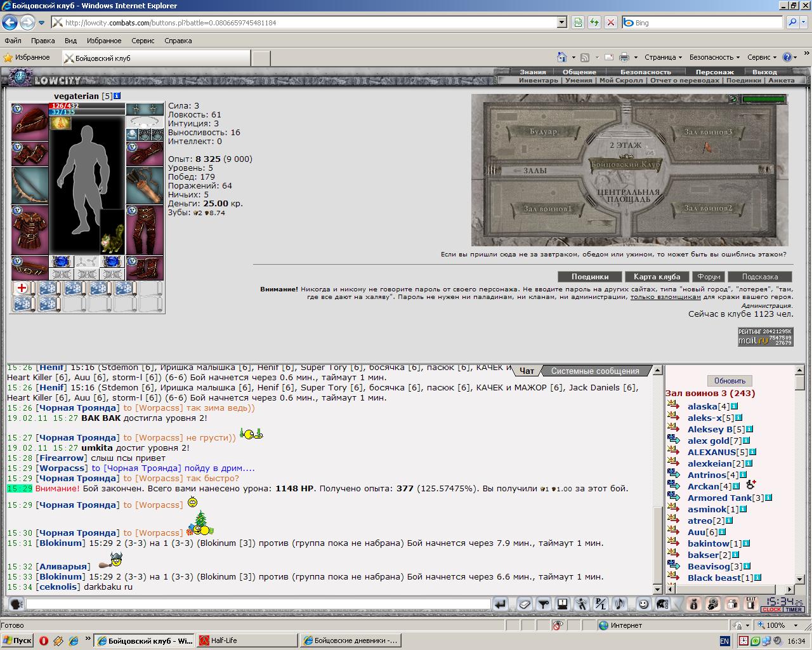
Task: Toggle the TIMER mode under the clock
Action: [794, 609]
